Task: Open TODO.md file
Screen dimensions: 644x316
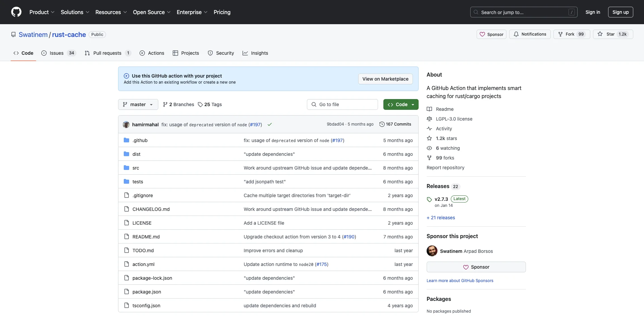Action: 143,251
